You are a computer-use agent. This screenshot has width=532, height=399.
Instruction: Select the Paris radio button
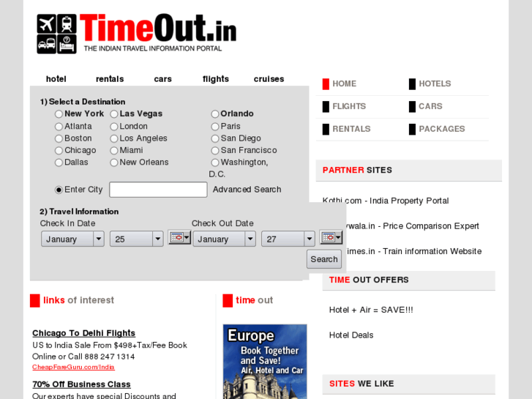point(214,127)
